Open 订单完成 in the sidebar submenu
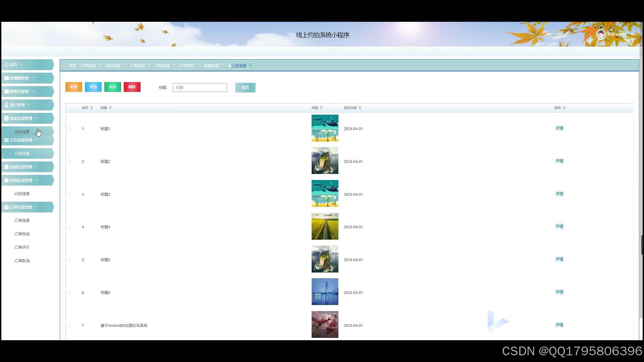The height and width of the screenshot is (362, 644). point(22,234)
